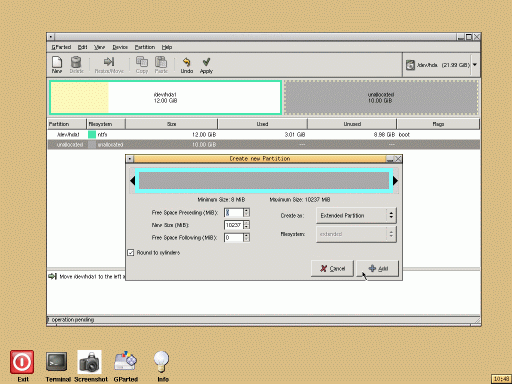The width and height of the screenshot is (512, 384).
Task: Select the /dev/hda1 row in partition list
Action: point(263,135)
